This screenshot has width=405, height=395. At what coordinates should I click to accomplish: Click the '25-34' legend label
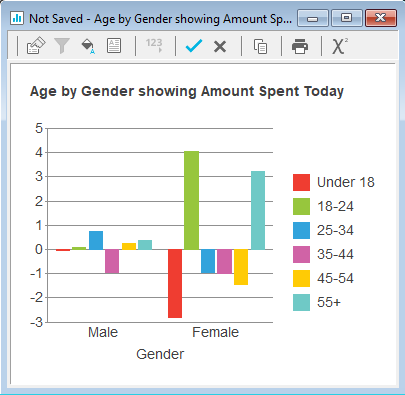[x=335, y=230]
